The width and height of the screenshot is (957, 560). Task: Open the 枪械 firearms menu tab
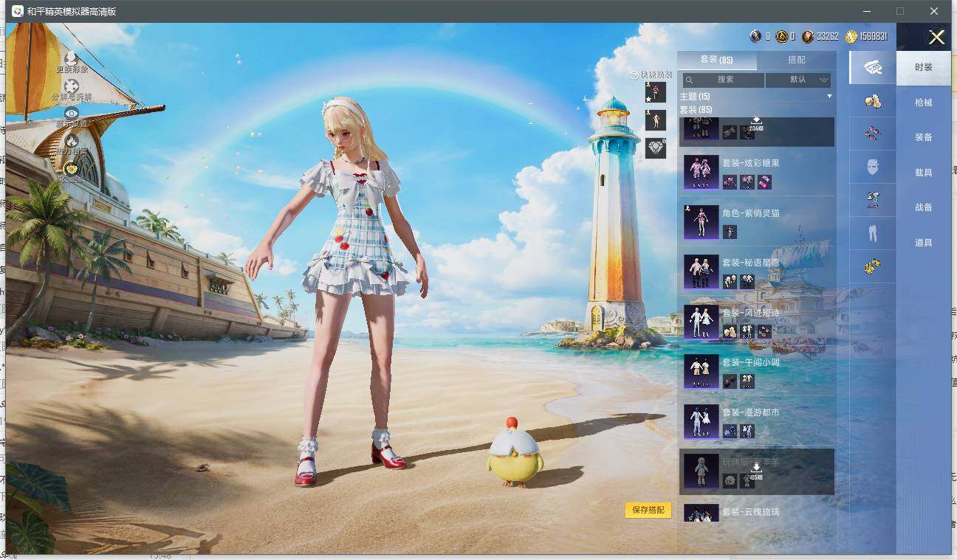(924, 103)
